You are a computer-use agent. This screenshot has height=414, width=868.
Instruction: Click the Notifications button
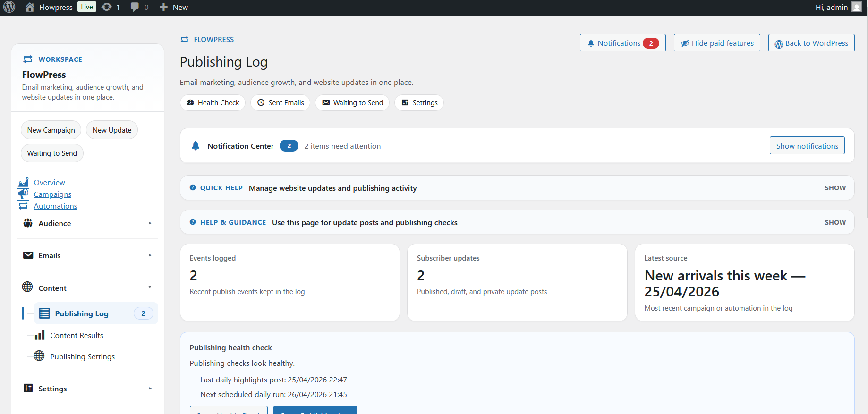click(x=623, y=43)
